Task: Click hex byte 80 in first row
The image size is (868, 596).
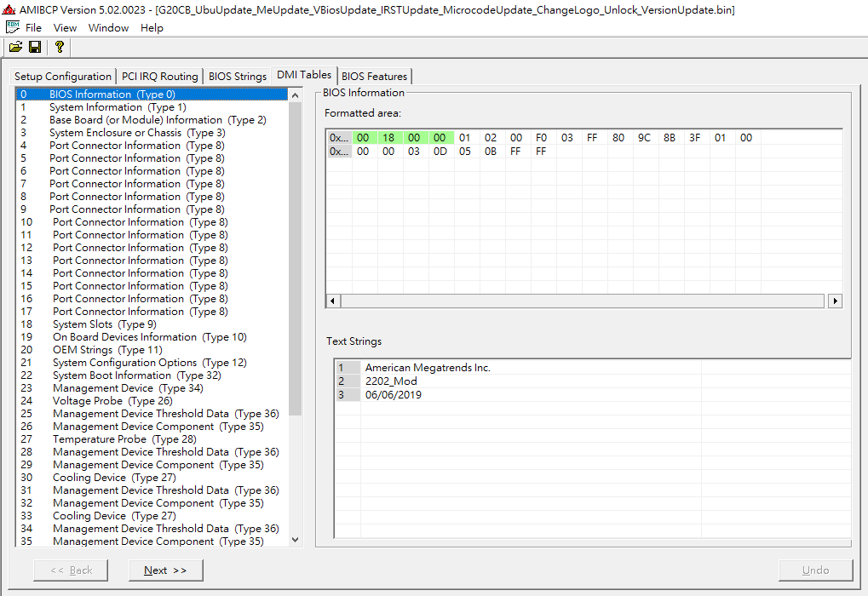Action: 618,137
